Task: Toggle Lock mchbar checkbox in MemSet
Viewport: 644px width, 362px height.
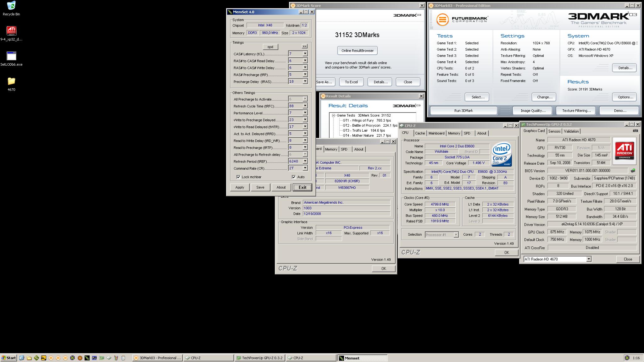Action: click(x=238, y=177)
